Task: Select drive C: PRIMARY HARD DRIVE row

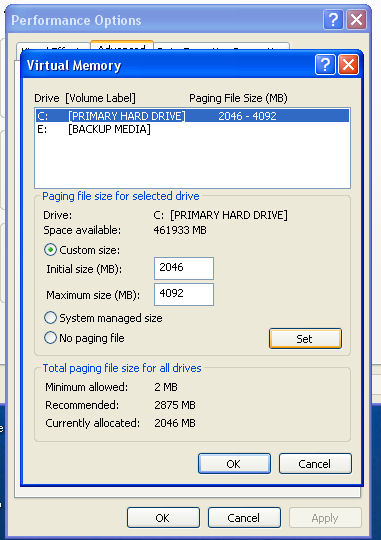Action: pyautogui.click(x=193, y=116)
